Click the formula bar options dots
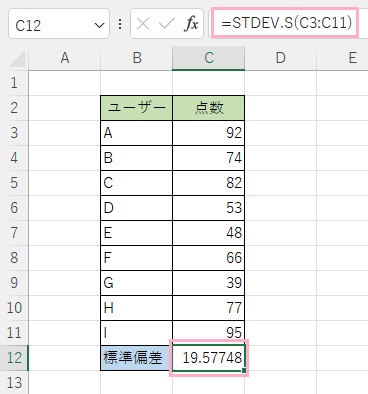This screenshot has height=394, width=368. [120, 24]
